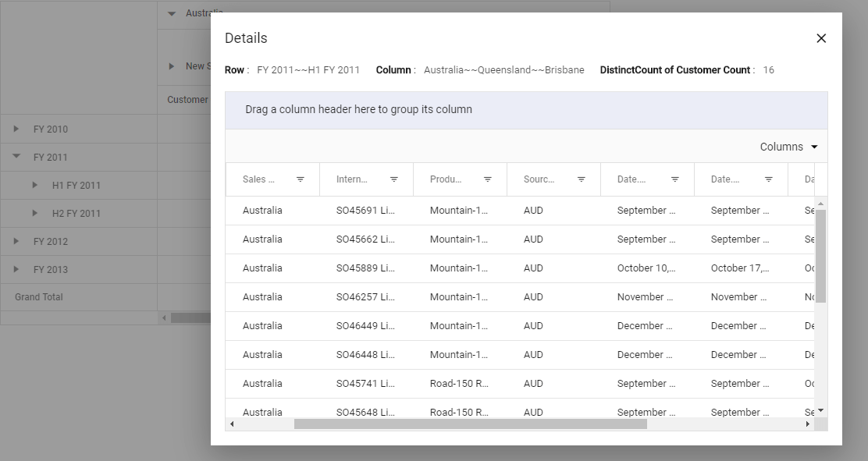Click grid scroll-down arrow button
Viewport: 868px width, 461px height.
[820, 411]
